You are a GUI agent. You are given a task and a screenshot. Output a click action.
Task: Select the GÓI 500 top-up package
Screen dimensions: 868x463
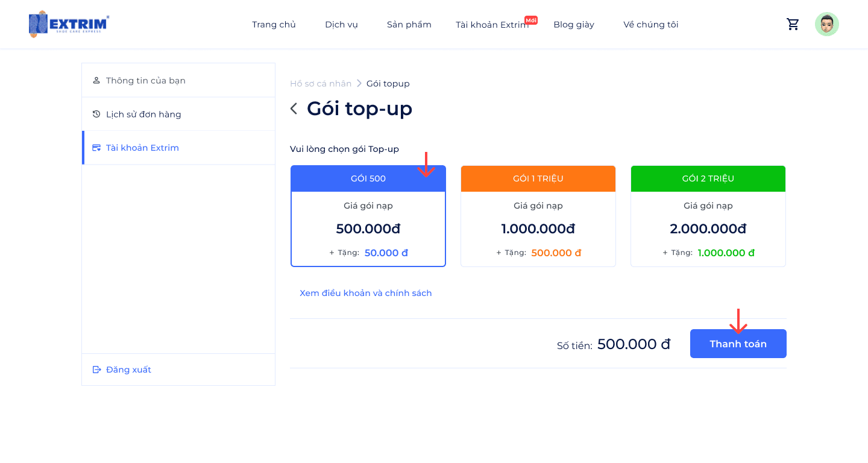[x=368, y=216]
